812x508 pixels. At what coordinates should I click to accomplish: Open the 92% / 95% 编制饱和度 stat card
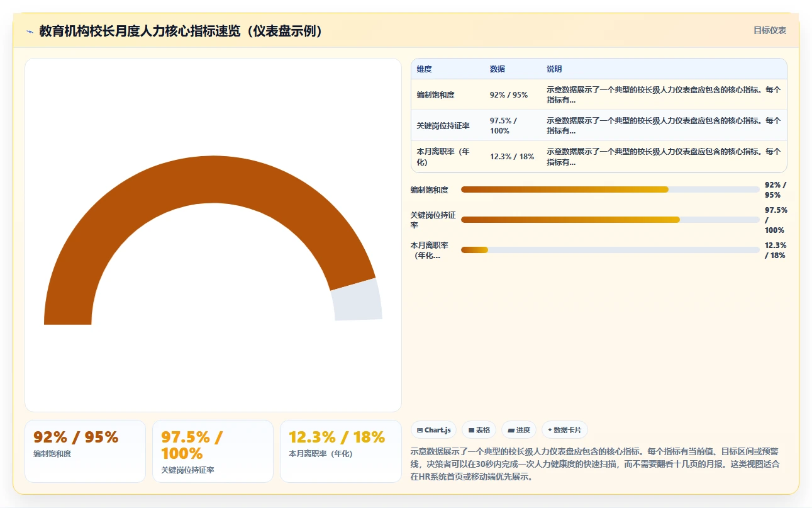point(85,451)
